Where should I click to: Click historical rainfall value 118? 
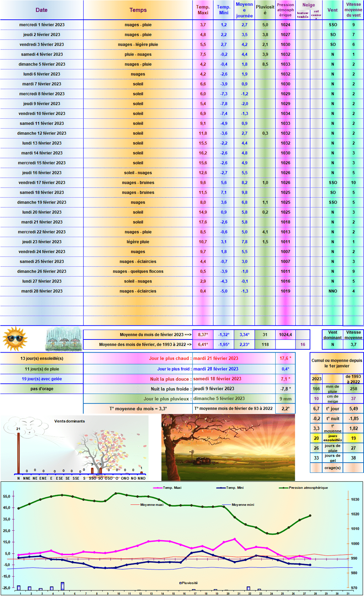pos(265,345)
